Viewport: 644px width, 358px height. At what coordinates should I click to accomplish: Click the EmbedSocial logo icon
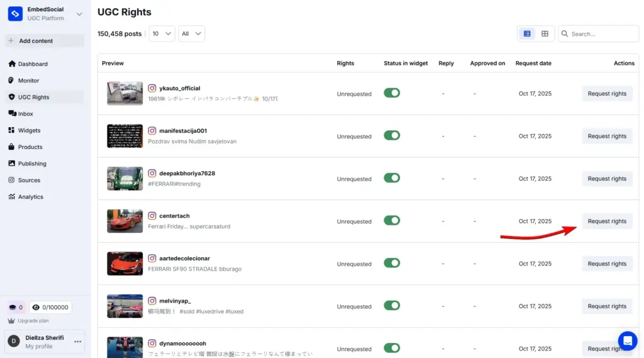(x=15, y=14)
